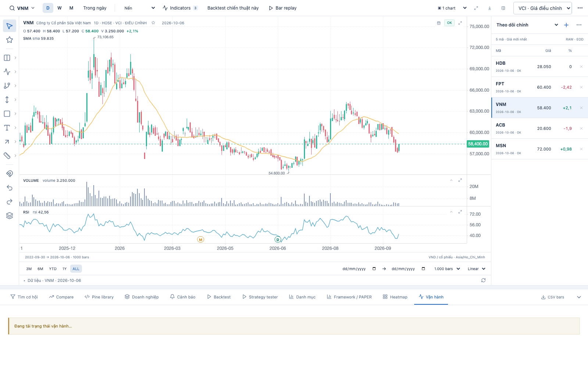Viewport: 588px width, 368px height.
Task: Select the arrow drawing tool
Action: 7,142
